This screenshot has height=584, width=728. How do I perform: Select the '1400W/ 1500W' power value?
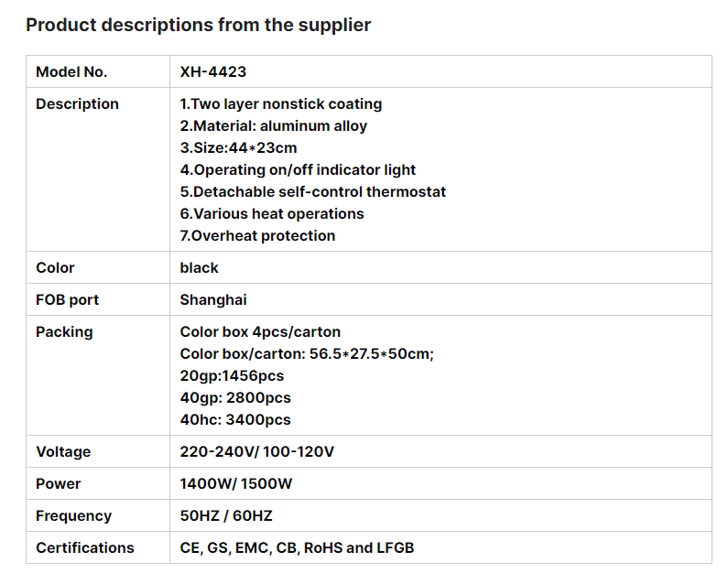click(236, 483)
